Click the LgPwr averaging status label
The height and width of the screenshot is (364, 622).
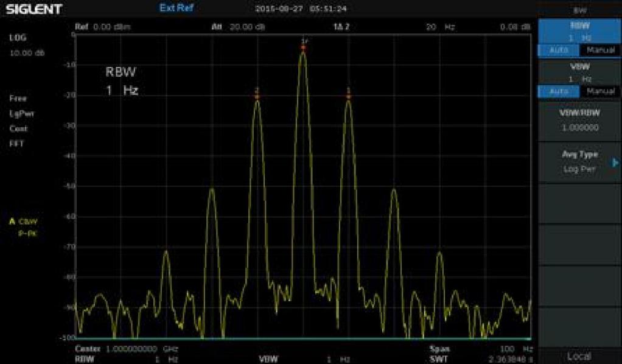click(x=22, y=114)
